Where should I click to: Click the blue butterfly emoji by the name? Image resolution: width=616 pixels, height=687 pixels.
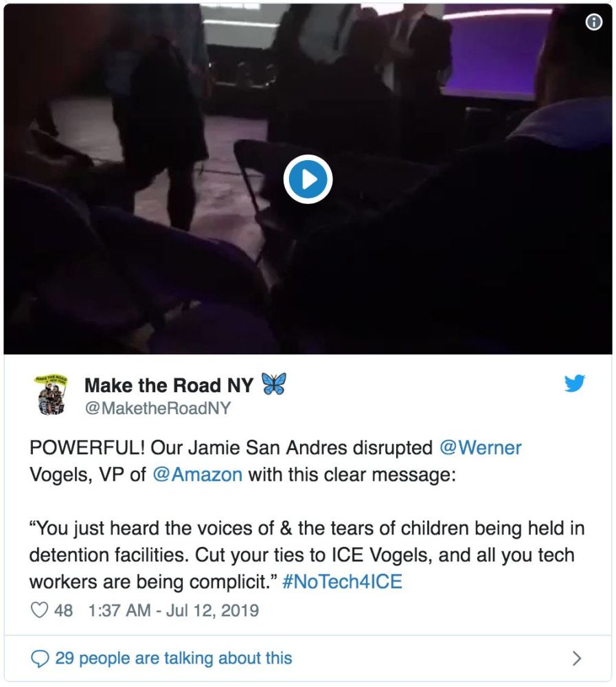(x=273, y=384)
